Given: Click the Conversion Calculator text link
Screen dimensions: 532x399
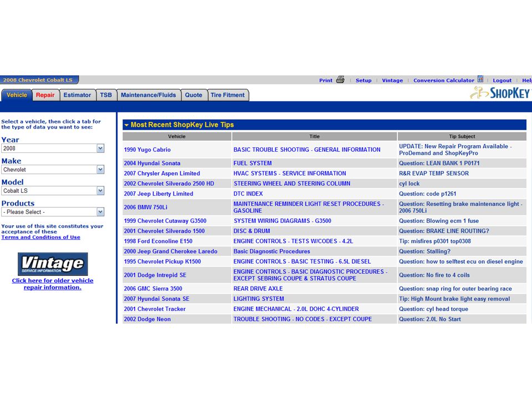Looking at the screenshot, I should [x=443, y=80].
